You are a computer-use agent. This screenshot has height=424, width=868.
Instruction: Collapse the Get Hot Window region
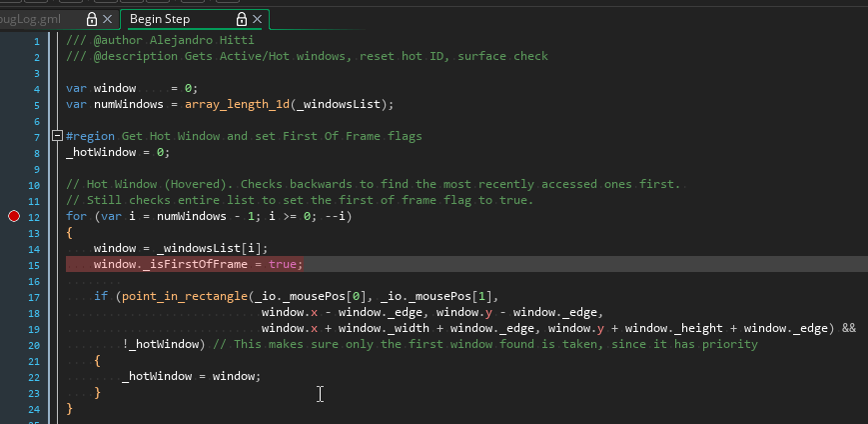tap(57, 136)
